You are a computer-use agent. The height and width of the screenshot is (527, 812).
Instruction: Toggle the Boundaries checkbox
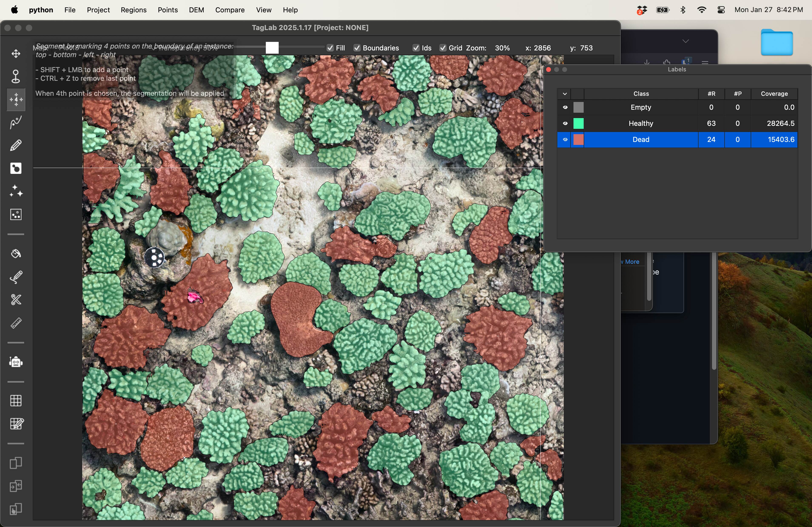point(357,48)
